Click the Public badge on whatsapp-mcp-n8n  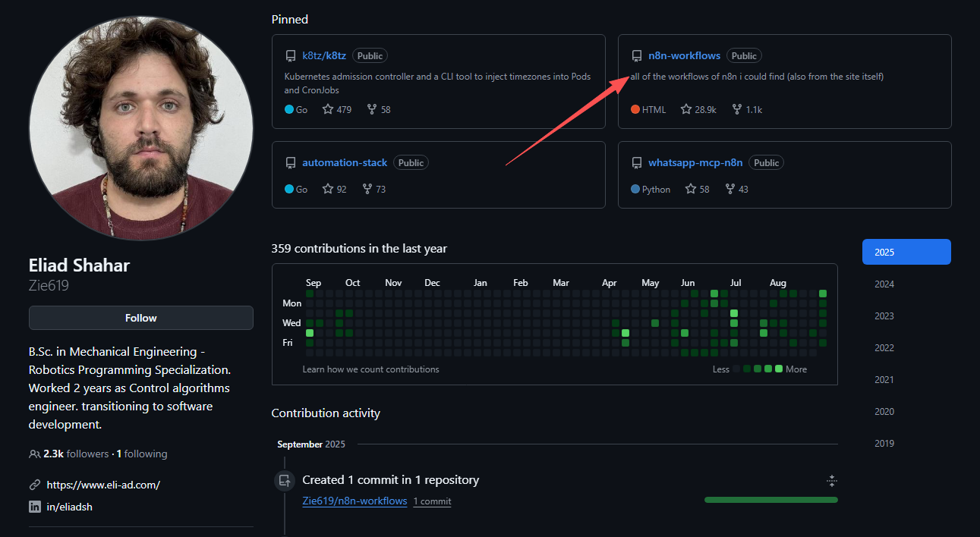[766, 162]
